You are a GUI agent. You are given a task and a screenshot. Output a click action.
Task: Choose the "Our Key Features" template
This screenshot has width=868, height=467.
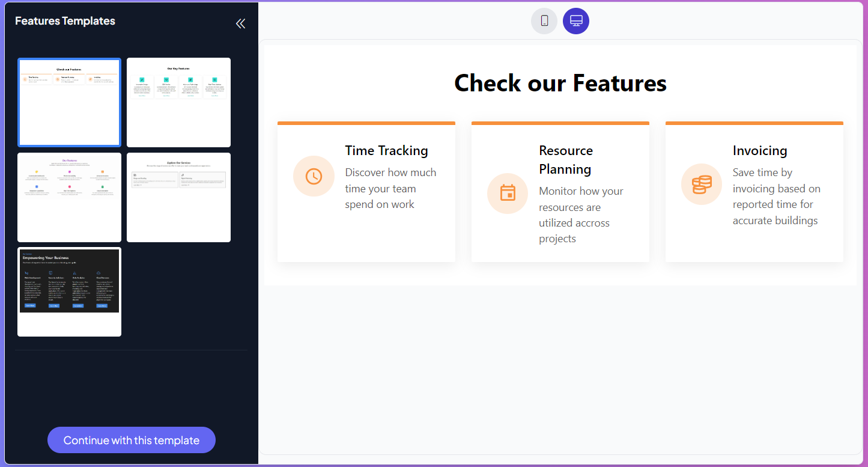(178, 102)
